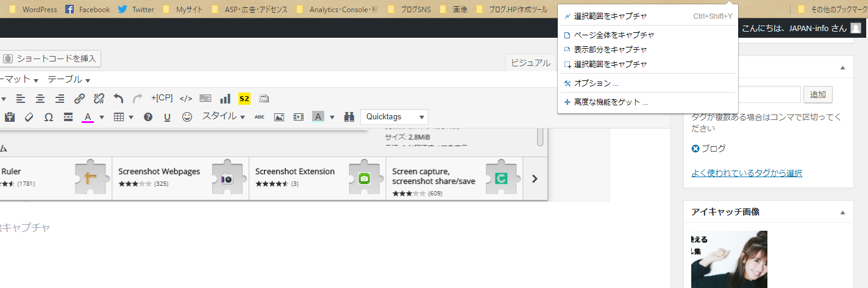Click the featured image thumbnail
Image resolution: width=868 pixels, height=288 pixels.
pyautogui.click(x=729, y=259)
